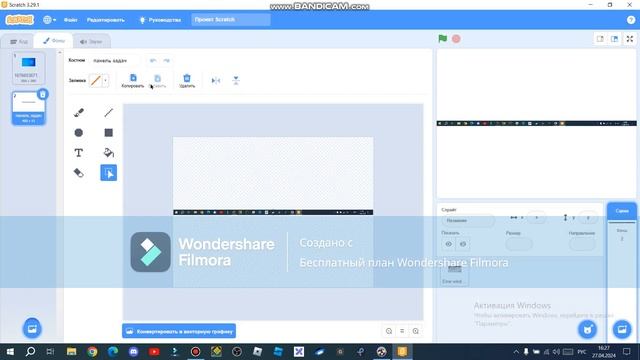
Task: Select the Text tool
Action: click(x=79, y=153)
